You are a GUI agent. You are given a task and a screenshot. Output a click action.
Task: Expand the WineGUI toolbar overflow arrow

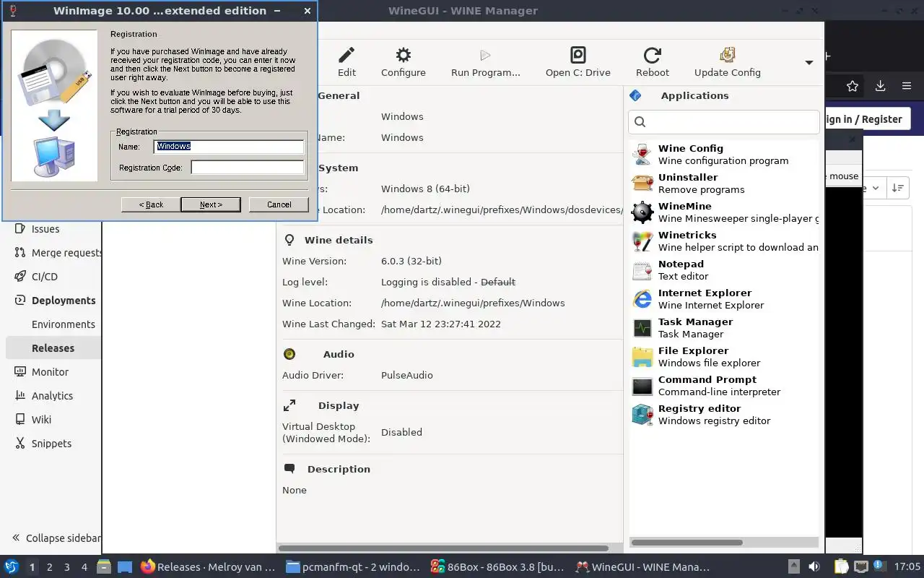point(809,63)
